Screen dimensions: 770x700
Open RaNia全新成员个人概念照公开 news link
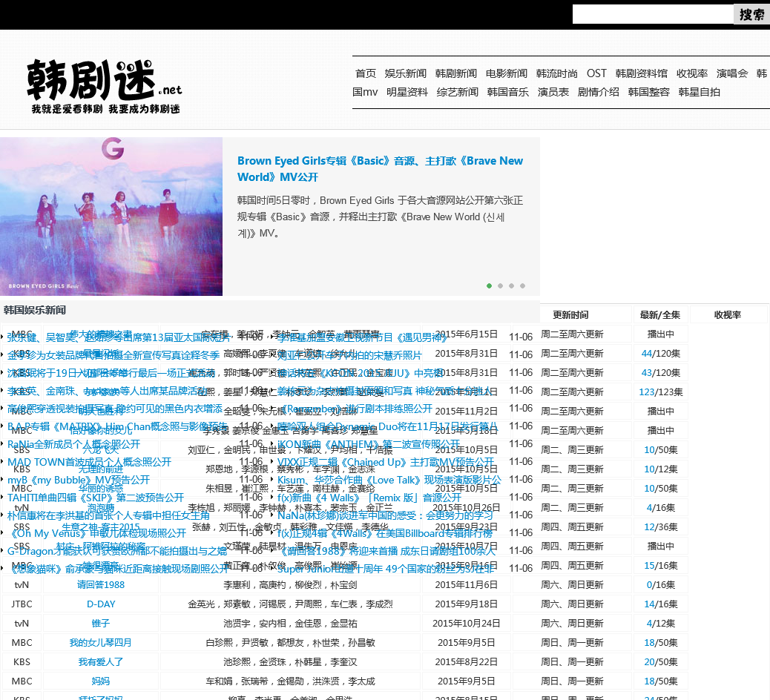pyautogui.click(x=73, y=444)
